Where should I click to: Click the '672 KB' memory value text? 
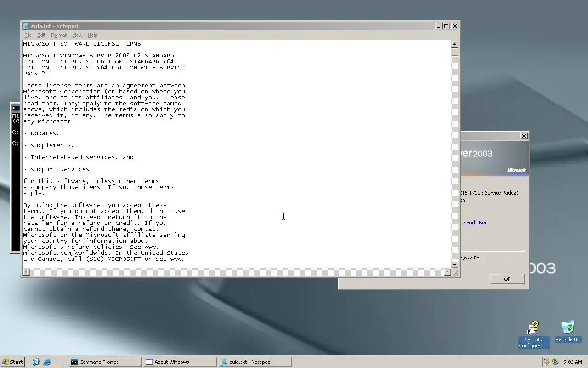[x=471, y=258]
